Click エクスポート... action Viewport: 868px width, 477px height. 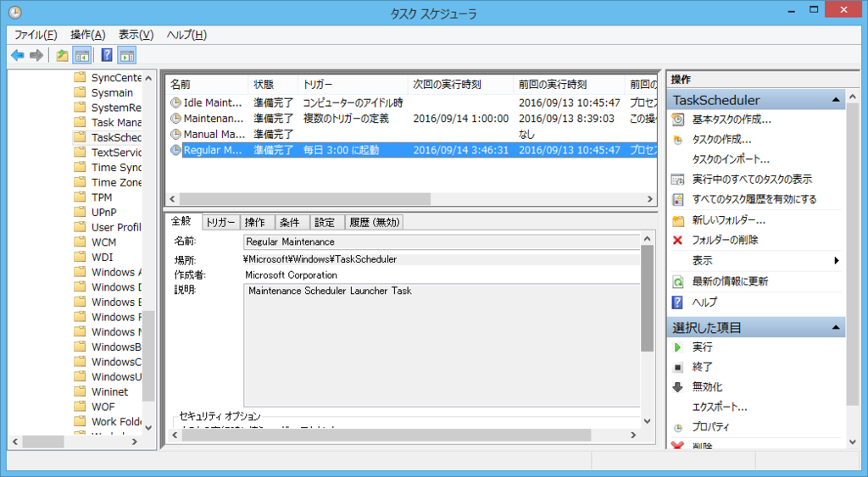pos(720,408)
